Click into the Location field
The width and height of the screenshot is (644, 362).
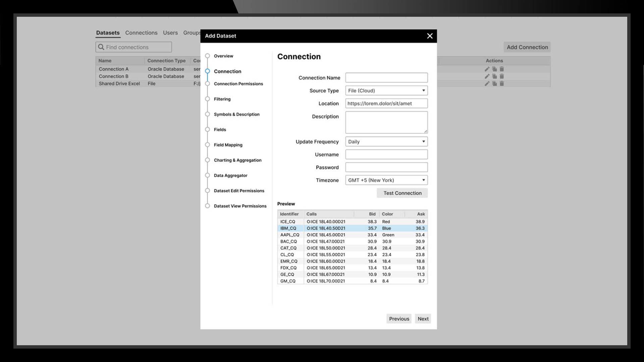coord(386,103)
